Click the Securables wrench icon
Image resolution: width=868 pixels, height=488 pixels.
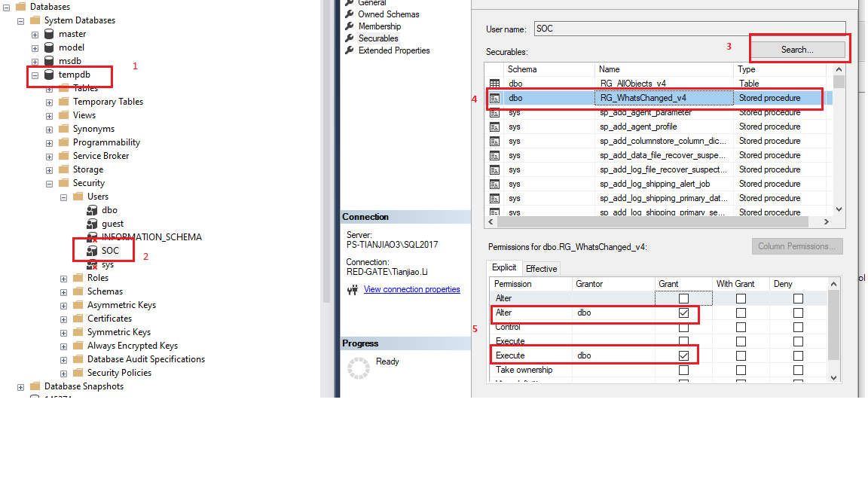350,38
